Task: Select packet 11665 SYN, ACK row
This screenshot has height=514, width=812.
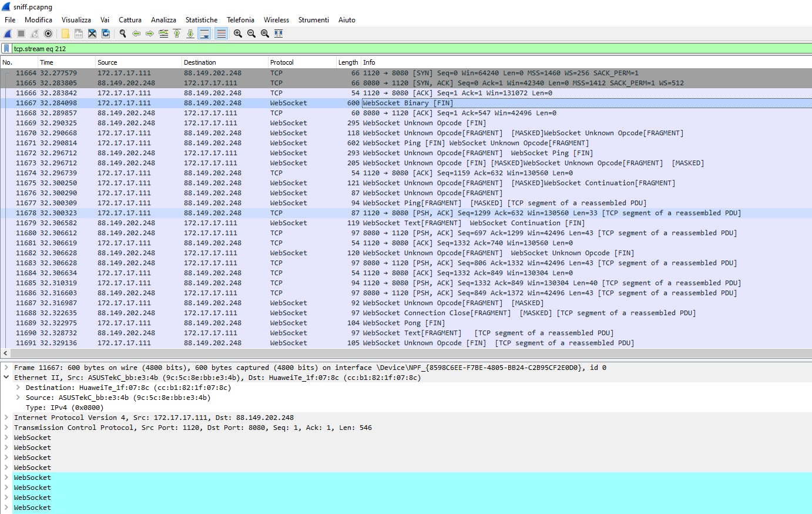Action: pyautogui.click(x=406, y=83)
